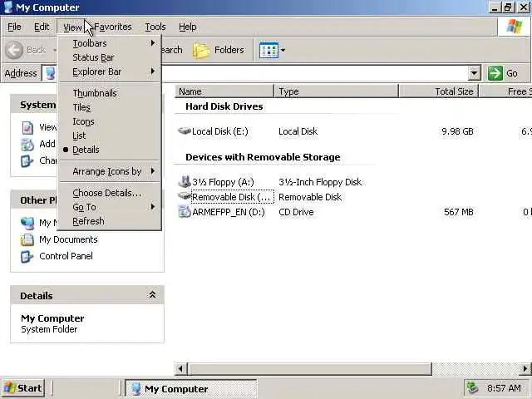Sort by the Name column header

coord(224,91)
